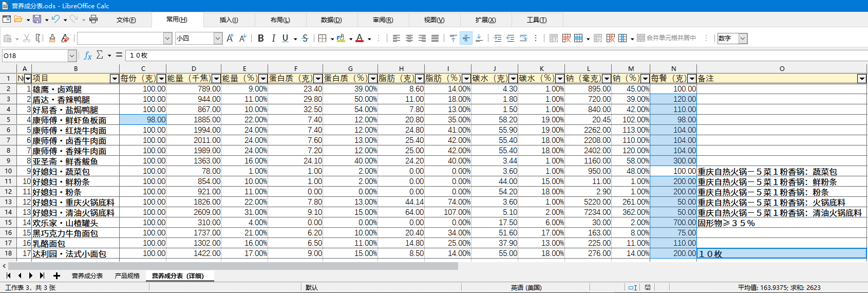Switch to the 工具(T) tab
The width and height of the screenshot is (868, 293).
point(537,20)
